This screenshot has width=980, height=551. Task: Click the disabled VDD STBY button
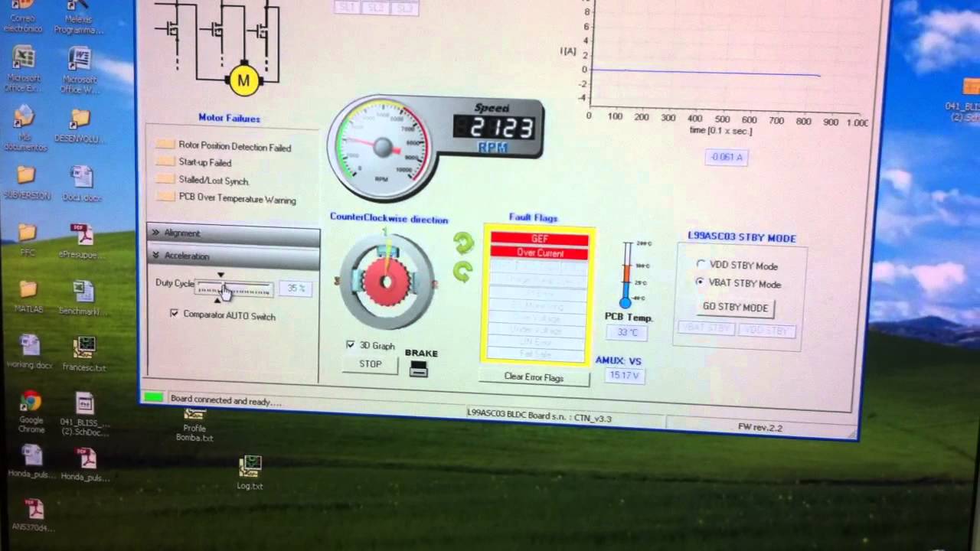pos(766,331)
